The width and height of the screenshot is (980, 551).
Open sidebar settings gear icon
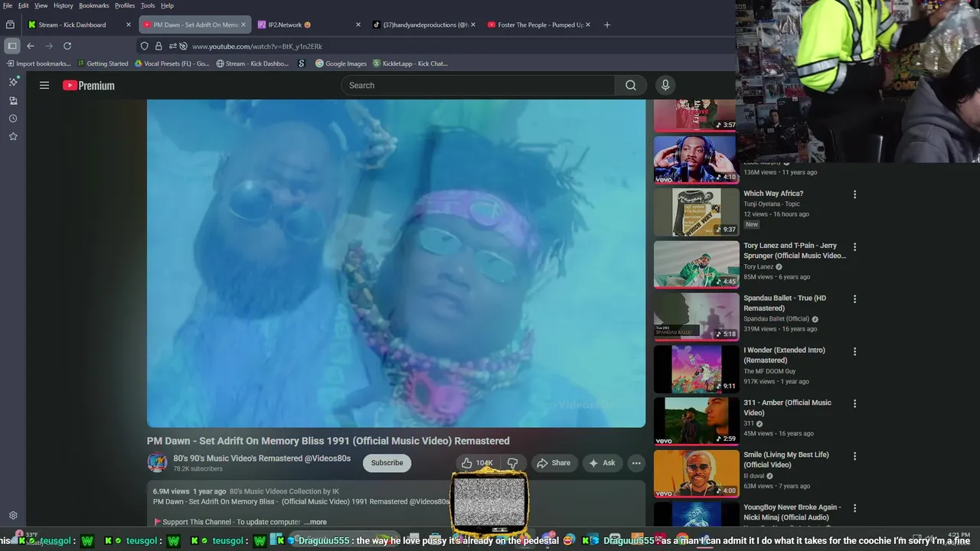click(13, 516)
